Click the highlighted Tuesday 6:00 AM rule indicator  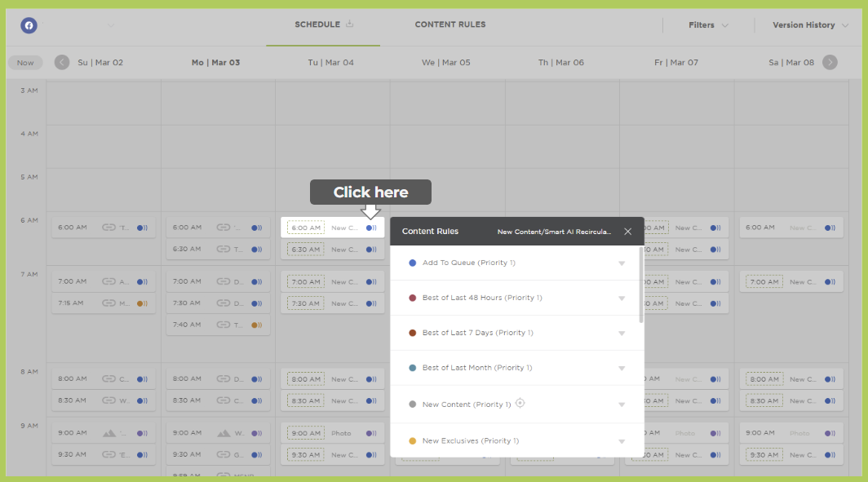pos(371,228)
